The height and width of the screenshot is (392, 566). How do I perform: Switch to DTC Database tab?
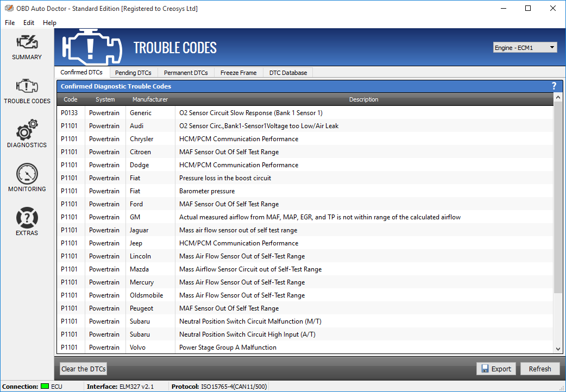point(288,73)
